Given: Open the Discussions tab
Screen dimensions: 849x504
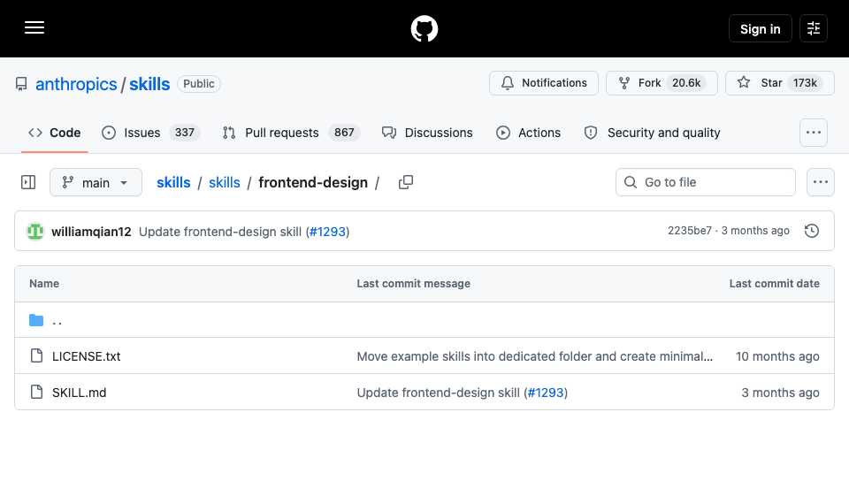Looking at the screenshot, I should pos(427,133).
